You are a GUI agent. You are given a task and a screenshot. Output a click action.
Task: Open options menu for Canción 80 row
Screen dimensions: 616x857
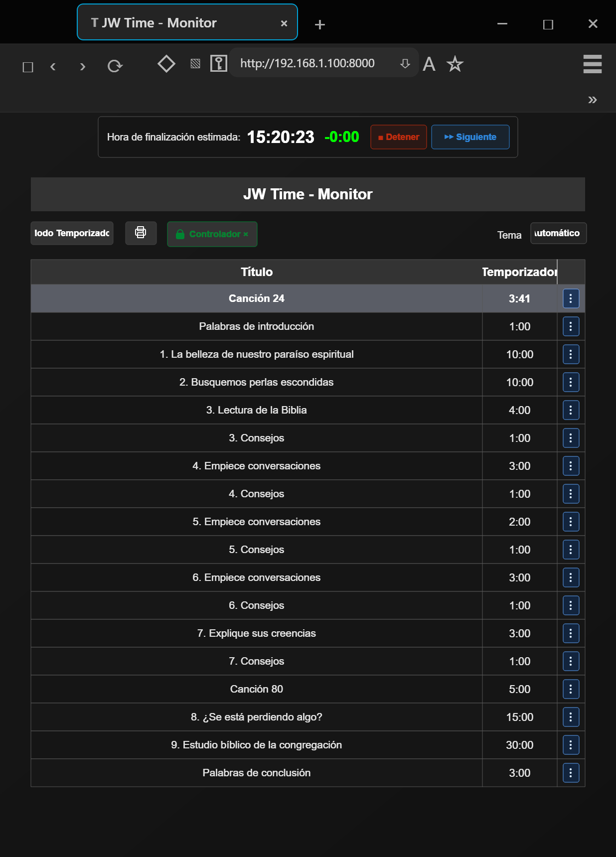pos(571,689)
